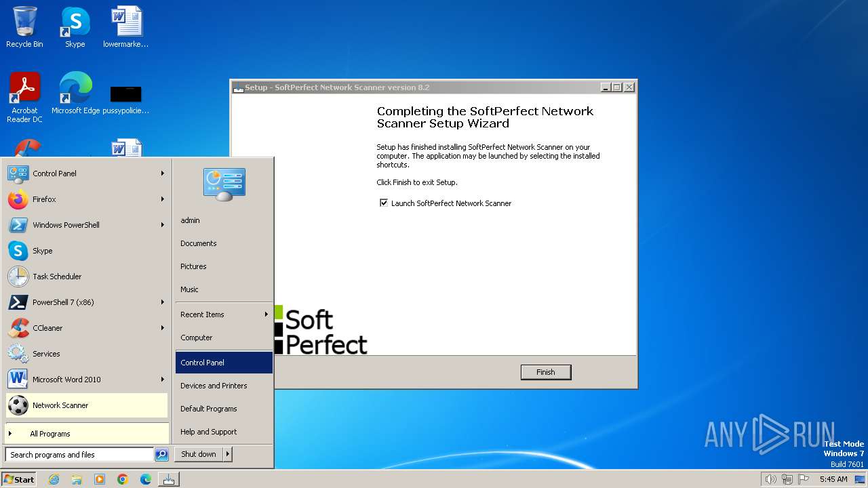Viewport: 868px width, 488px height.
Task: Click Services gear icon in Start menu
Action: 18,354
